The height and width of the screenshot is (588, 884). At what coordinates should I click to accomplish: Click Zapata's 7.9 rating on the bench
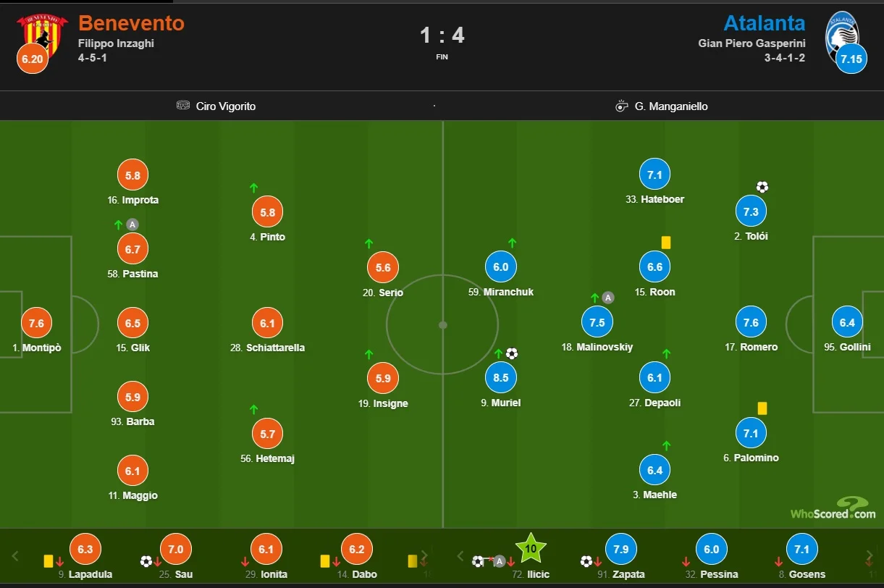(x=621, y=549)
